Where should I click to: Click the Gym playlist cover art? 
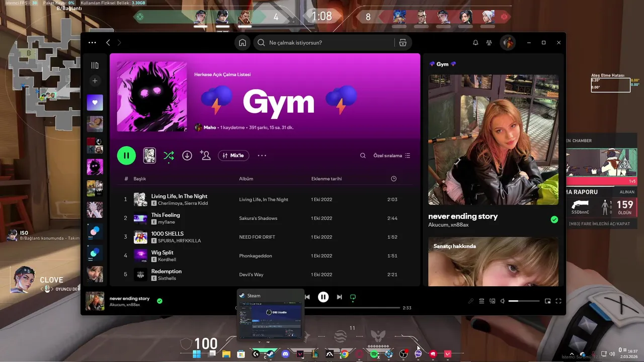[151, 97]
